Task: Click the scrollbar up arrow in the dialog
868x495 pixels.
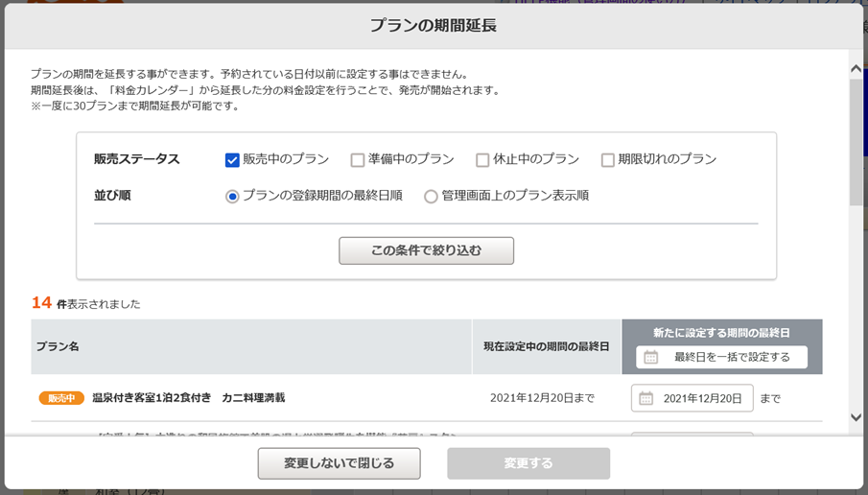Action: (x=856, y=69)
